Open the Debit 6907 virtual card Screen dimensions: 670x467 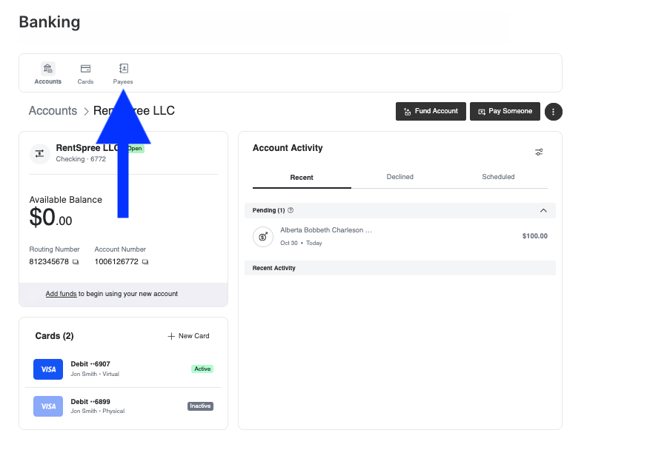[x=90, y=369]
